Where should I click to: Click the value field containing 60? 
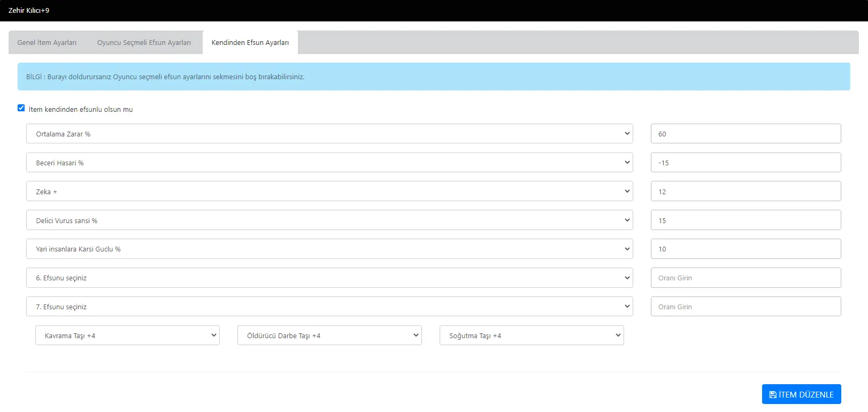746,134
